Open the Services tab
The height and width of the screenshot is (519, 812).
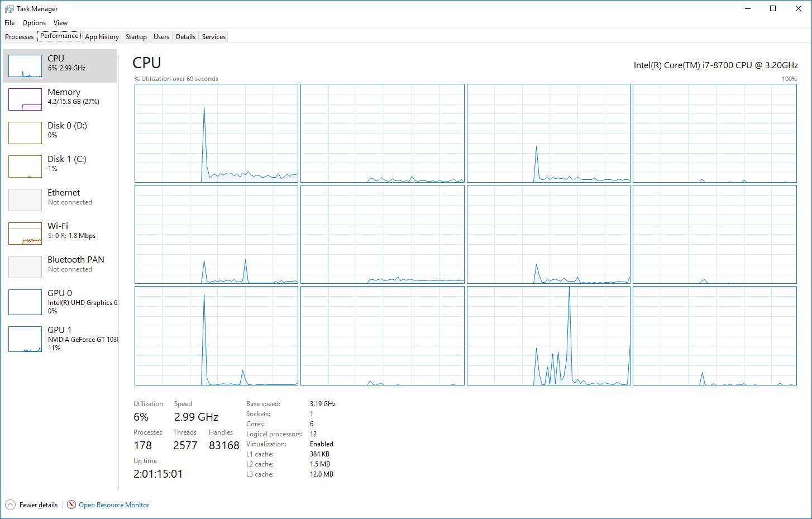click(213, 37)
